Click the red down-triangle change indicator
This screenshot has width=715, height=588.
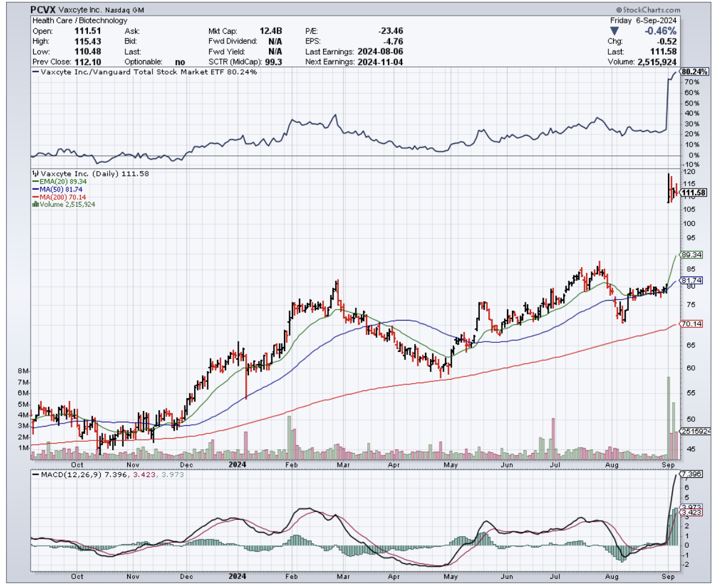coord(614,31)
